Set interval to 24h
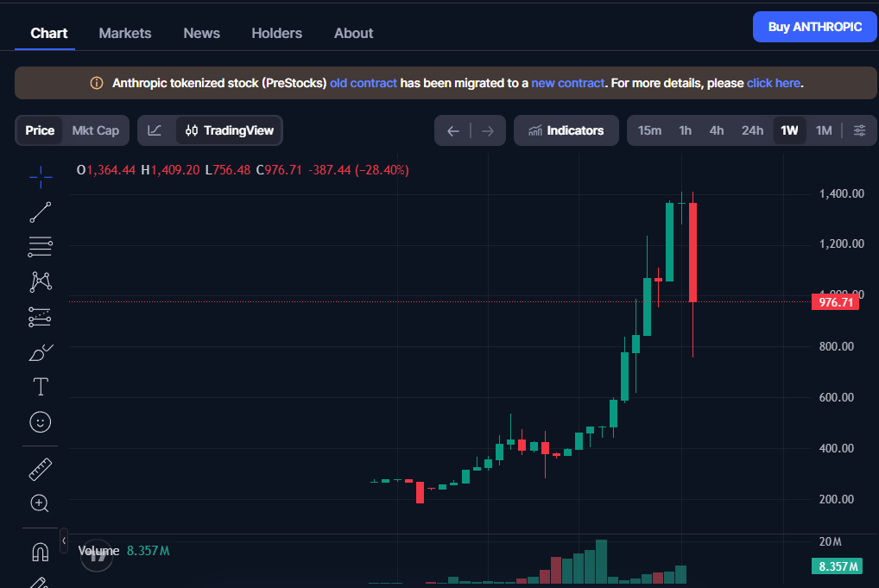Viewport: 879px width, 588px height. point(752,130)
